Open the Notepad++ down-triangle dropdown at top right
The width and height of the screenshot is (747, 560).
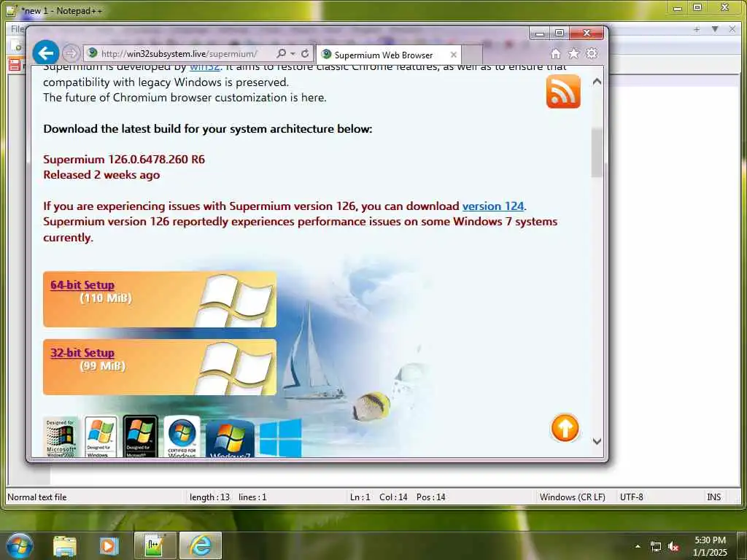(715, 29)
